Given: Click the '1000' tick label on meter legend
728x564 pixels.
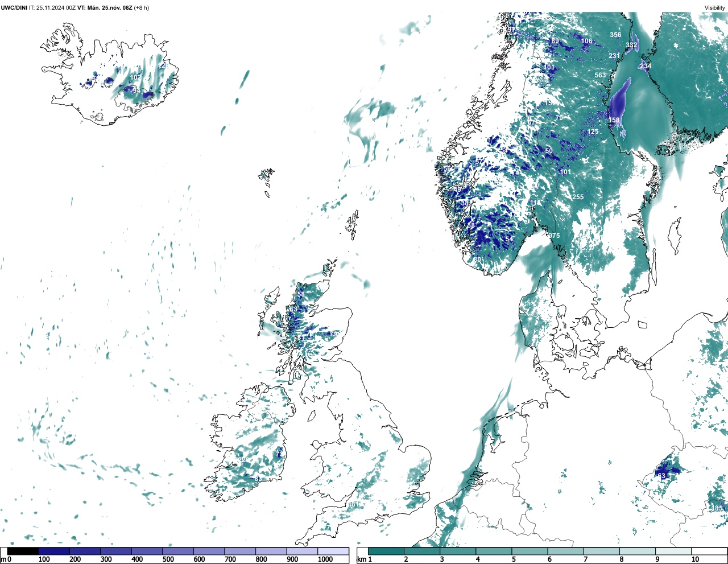Looking at the screenshot, I should (325, 559).
